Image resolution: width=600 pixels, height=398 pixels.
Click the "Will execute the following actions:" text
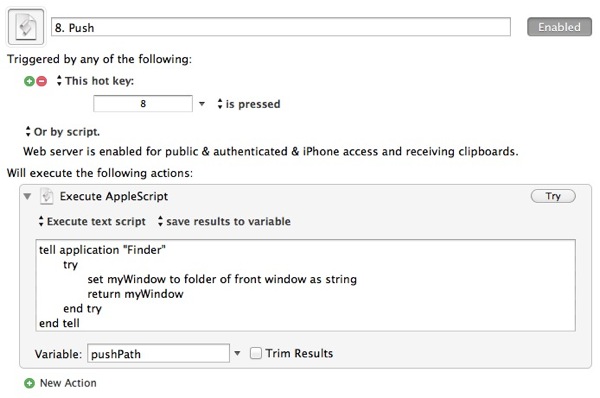[100, 173]
